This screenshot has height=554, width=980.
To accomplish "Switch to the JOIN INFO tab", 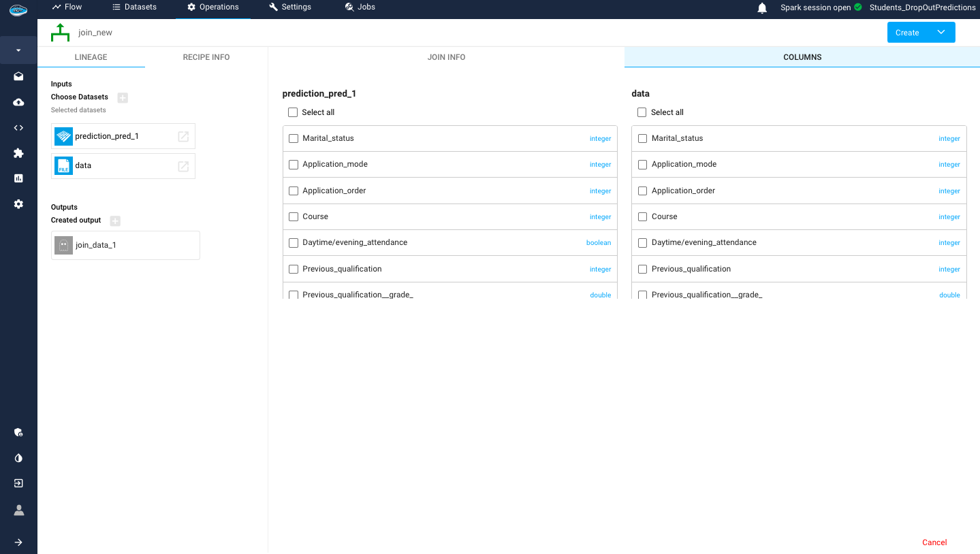I will point(446,57).
